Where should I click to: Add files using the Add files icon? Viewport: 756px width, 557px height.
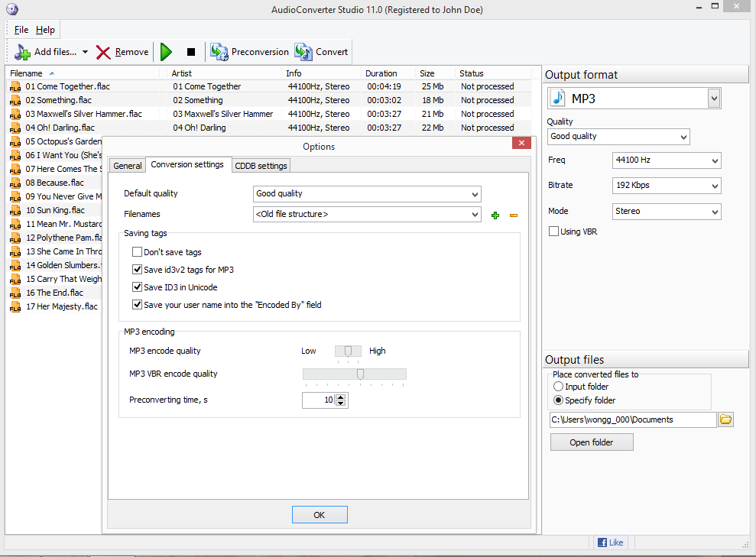[x=21, y=52]
